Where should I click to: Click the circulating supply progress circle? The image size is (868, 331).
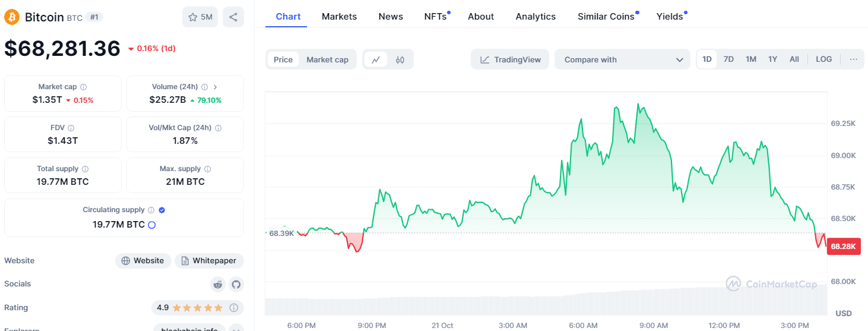point(151,225)
